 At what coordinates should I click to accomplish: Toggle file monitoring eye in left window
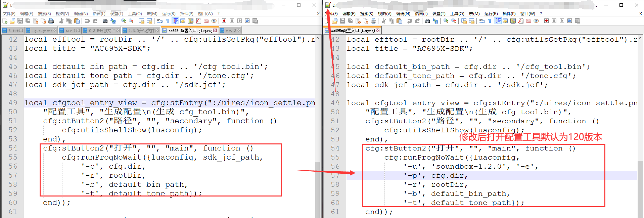click(214, 21)
